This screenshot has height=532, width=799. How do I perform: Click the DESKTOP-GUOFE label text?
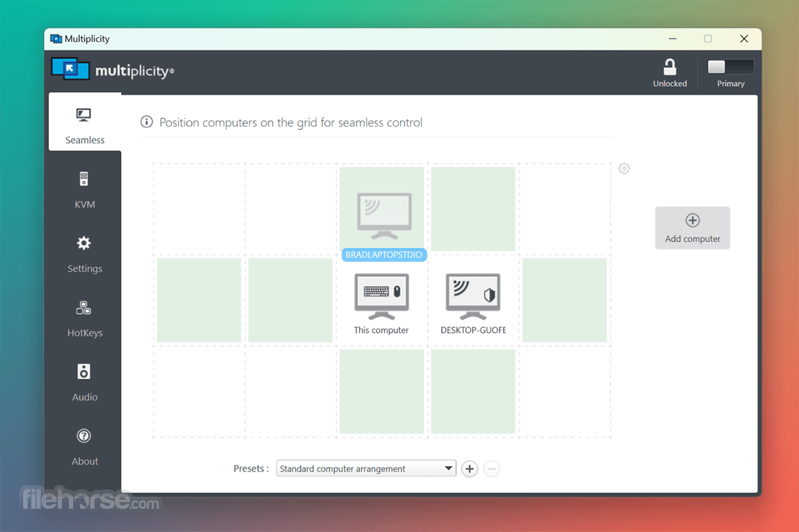coord(473,330)
